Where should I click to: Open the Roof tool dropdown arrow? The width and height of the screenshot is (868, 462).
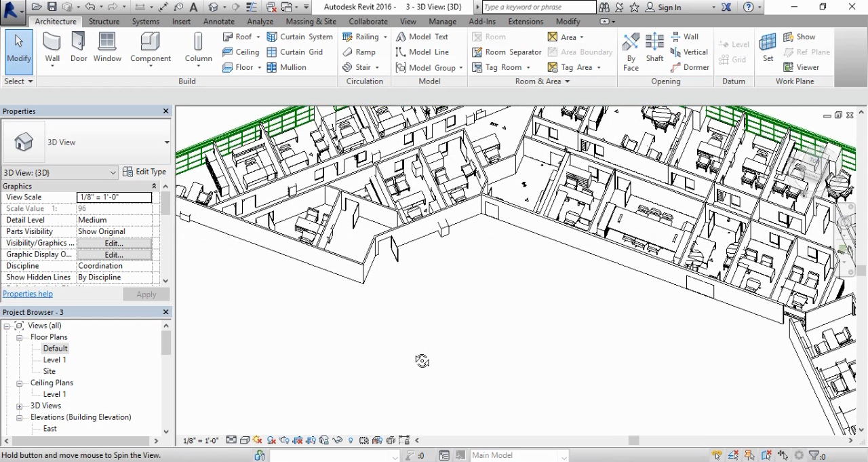coord(258,37)
